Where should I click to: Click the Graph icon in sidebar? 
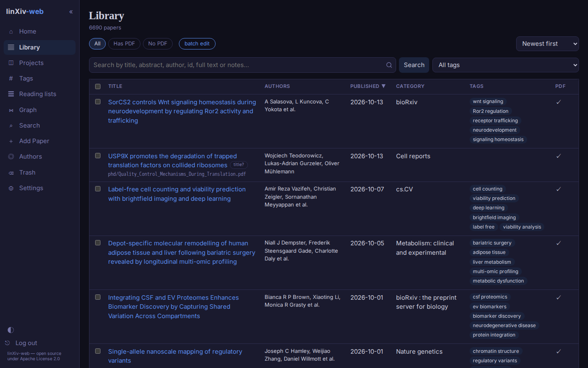click(x=11, y=110)
